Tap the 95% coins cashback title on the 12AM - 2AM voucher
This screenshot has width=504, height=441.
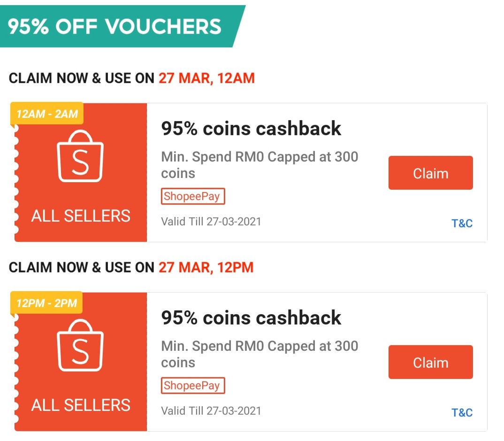(x=251, y=129)
